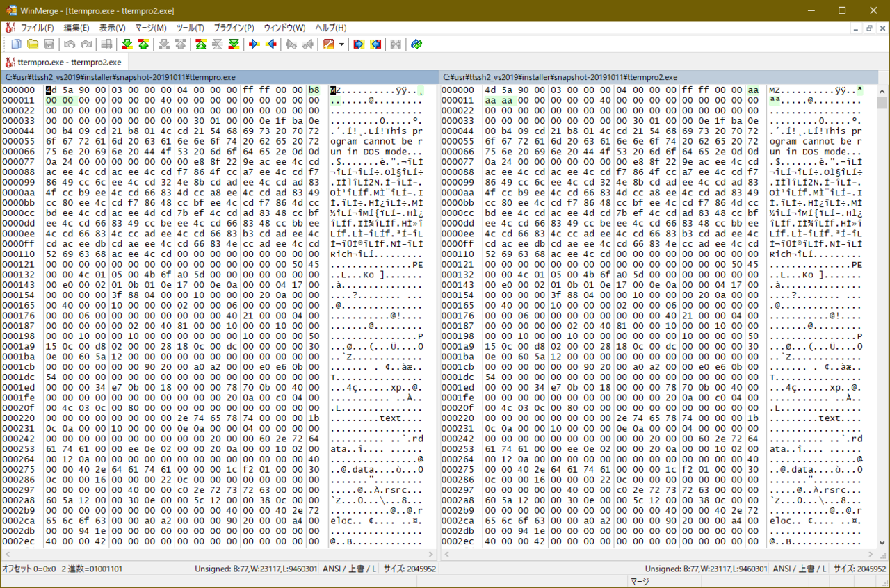The height and width of the screenshot is (588, 890).
Task: Redo the last undone action
Action: tap(86, 44)
